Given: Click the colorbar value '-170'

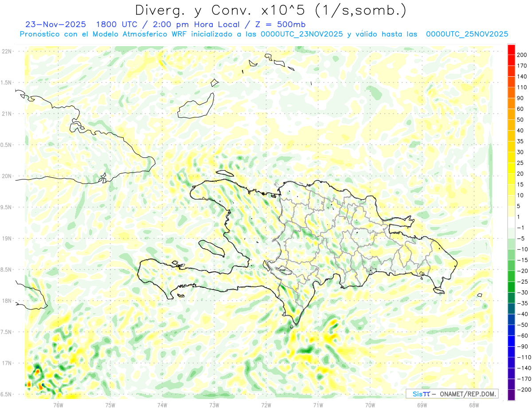Looking at the screenshot, I should 524,379.
